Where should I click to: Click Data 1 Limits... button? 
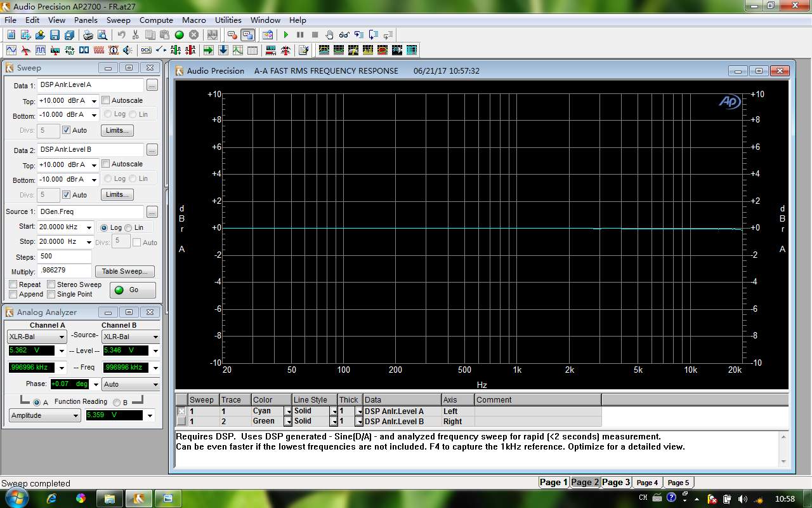[x=117, y=130]
